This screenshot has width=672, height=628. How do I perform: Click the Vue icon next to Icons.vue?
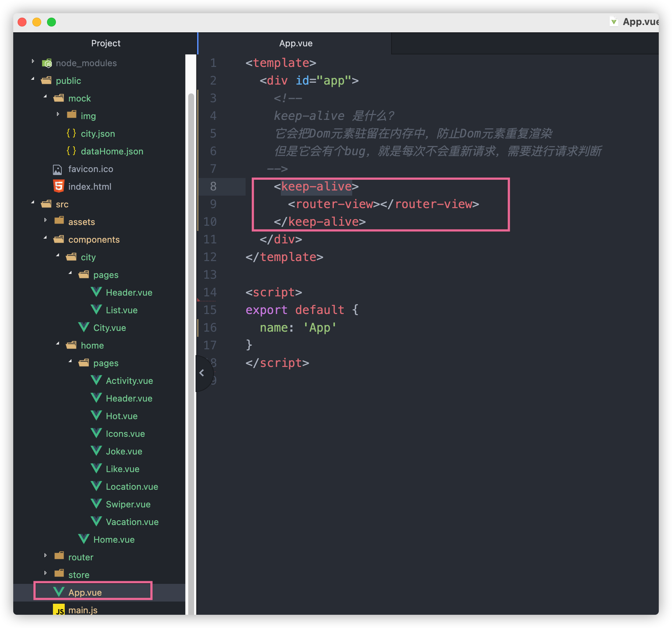pyautogui.click(x=96, y=433)
